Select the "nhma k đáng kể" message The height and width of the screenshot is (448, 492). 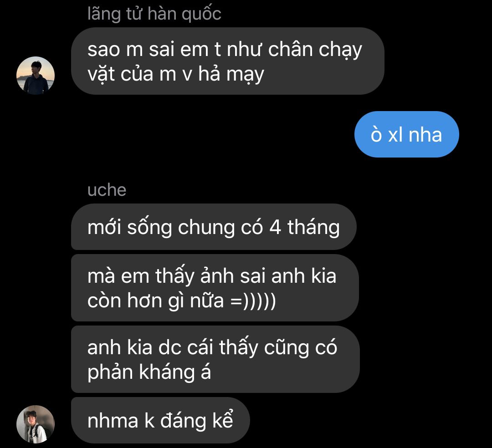tap(160, 420)
